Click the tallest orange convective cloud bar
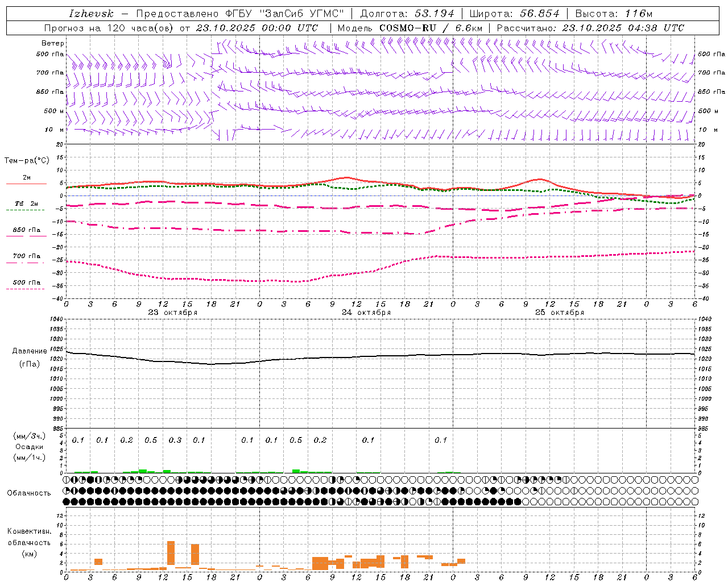The height and width of the screenshot is (582, 728). tap(171, 553)
